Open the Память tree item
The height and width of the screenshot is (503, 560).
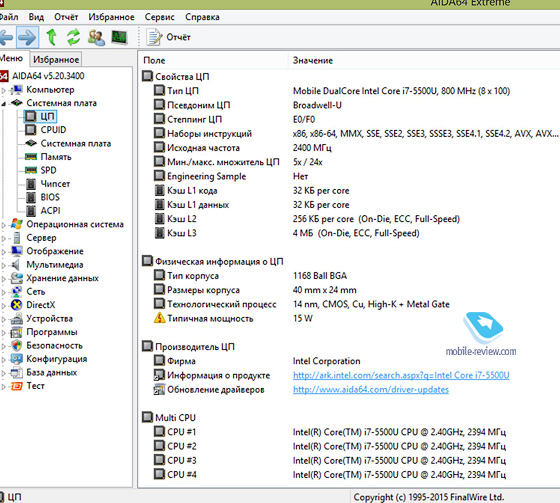pyautogui.click(x=48, y=157)
